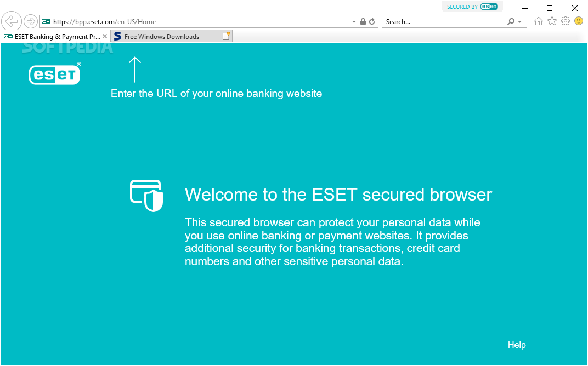Click the smiley feedback icon

point(579,21)
